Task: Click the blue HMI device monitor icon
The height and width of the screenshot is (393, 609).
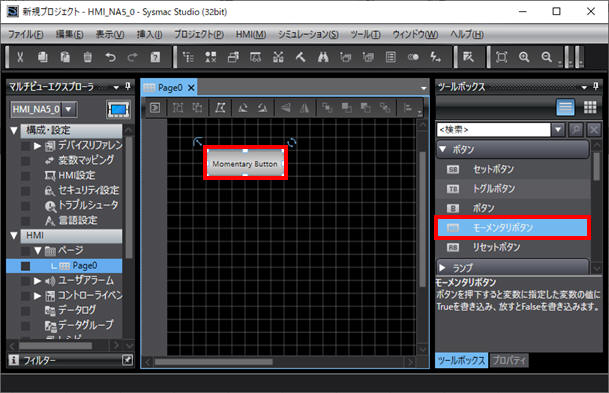Action: [x=118, y=110]
